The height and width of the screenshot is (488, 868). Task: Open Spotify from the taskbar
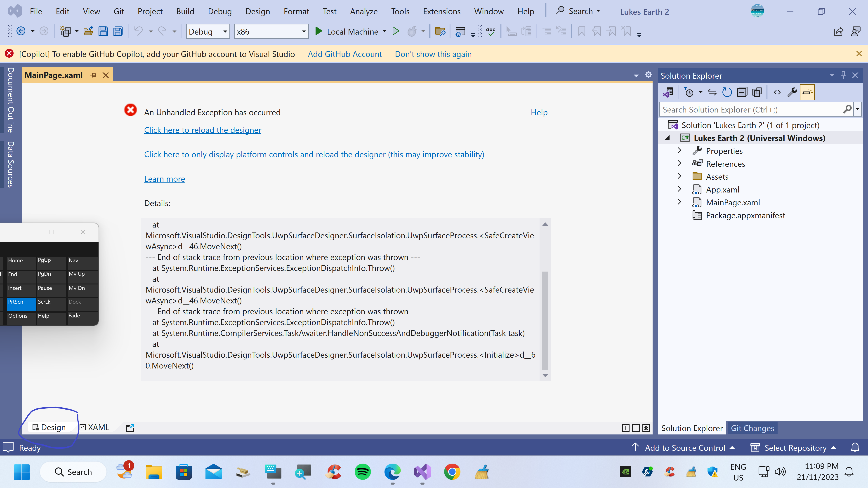pyautogui.click(x=363, y=472)
